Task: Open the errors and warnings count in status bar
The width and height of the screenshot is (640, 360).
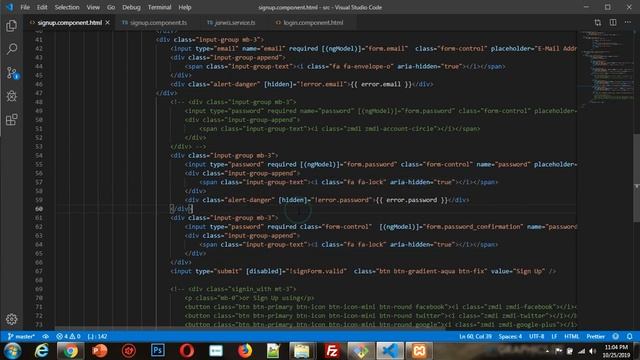Action: pos(68,336)
